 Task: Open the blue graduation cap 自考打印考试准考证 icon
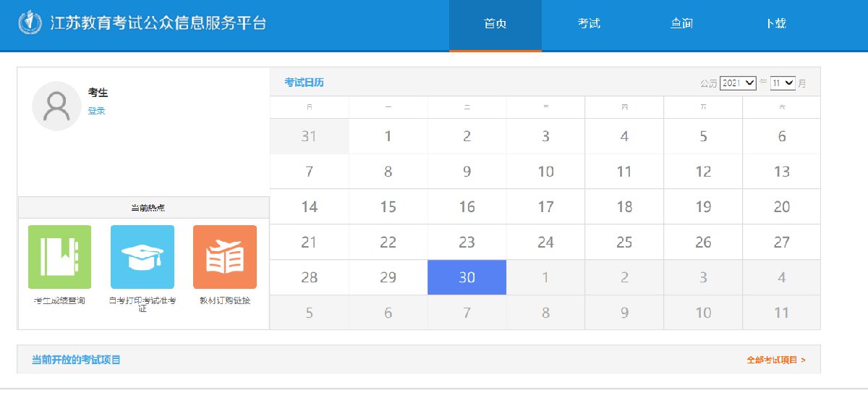coord(142,257)
